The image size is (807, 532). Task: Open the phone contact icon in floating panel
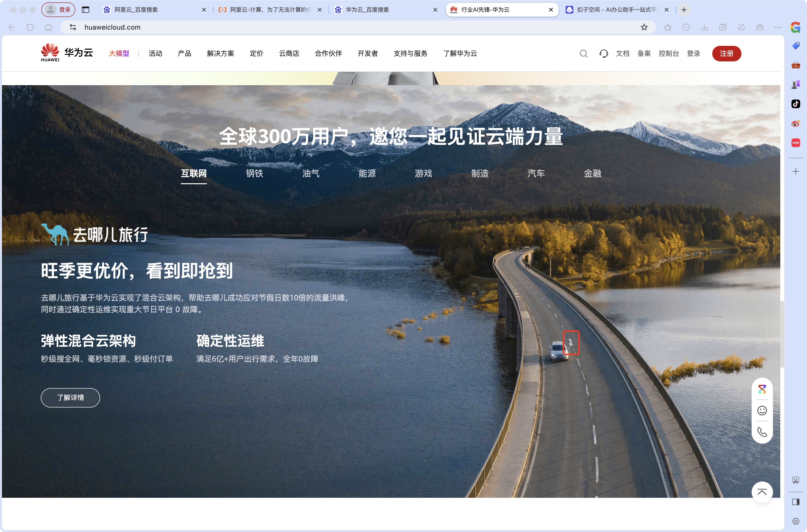(x=762, y=432)
